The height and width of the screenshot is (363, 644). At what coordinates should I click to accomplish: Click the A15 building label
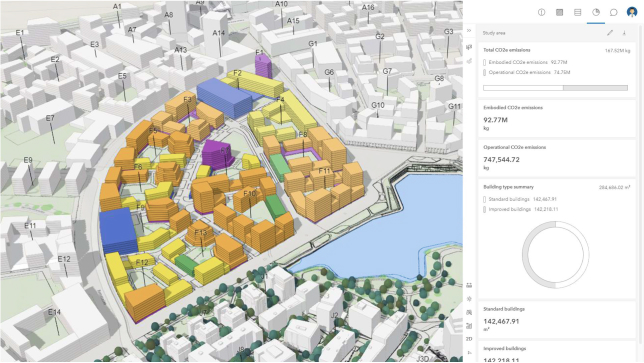coord(293,21)
